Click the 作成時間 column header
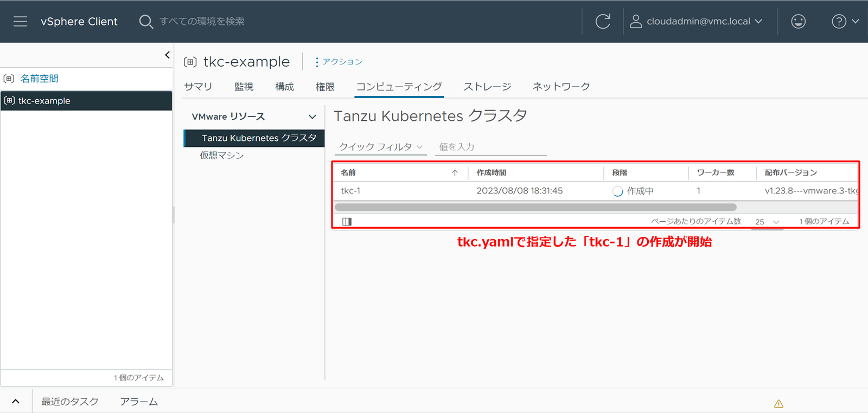This screenshot has height=413, width=868. [492, 173]
